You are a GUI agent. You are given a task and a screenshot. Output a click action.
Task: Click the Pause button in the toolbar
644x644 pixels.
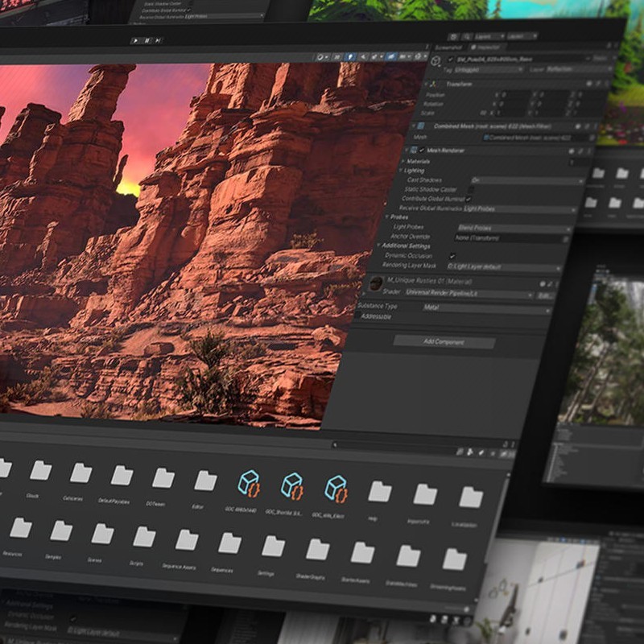coord(147,40)
